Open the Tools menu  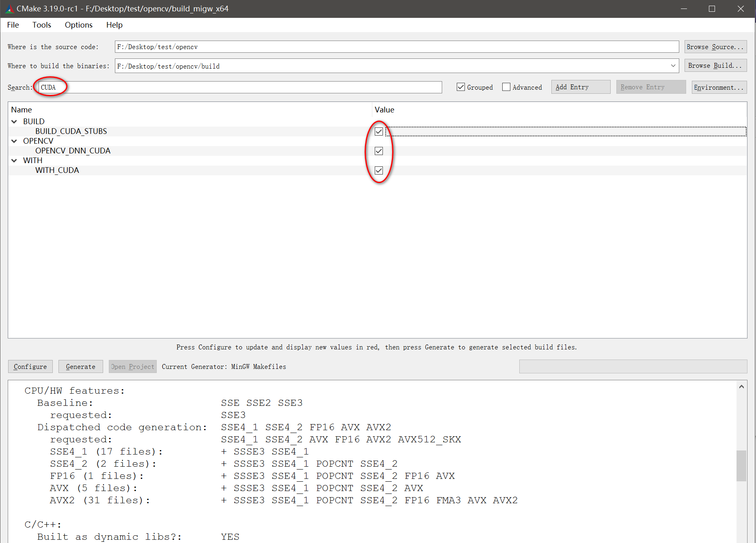click(x=42, y=25)
